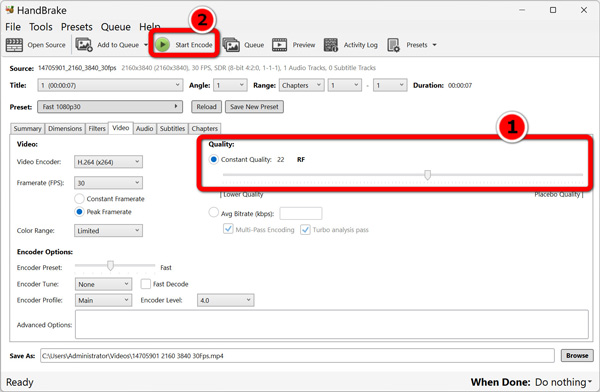
Task: Click the Start Encode label
Action: pyautogui.click(x=194, y=45)
